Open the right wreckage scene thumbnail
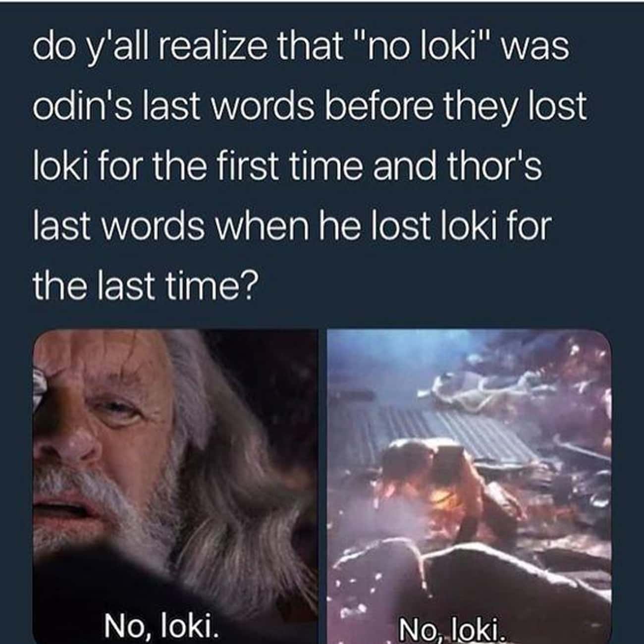644x644 pixels. pos(469,485)
